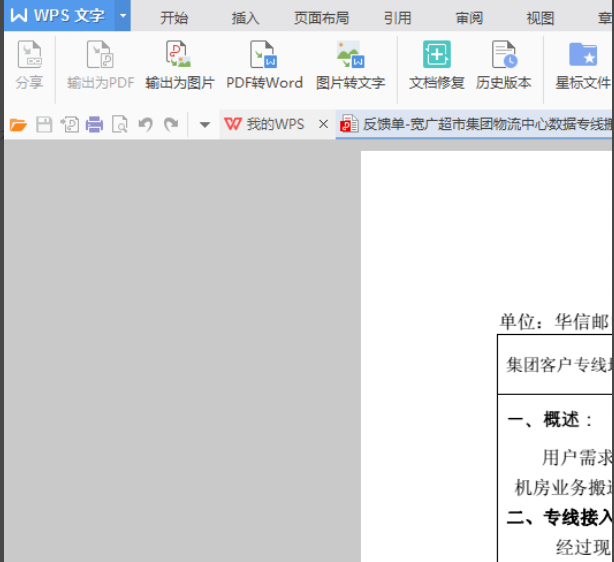Click the Starred Files (星标文件) icon
614x562 pixels.
coord(583,56)
